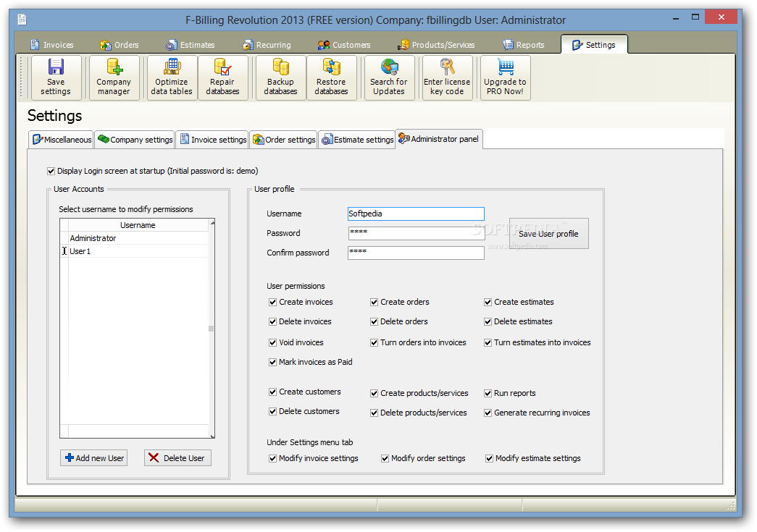This screenshot has height=532, width=757.
Task: Switch to Estimate settings tab
Action: tap(357, 140)
